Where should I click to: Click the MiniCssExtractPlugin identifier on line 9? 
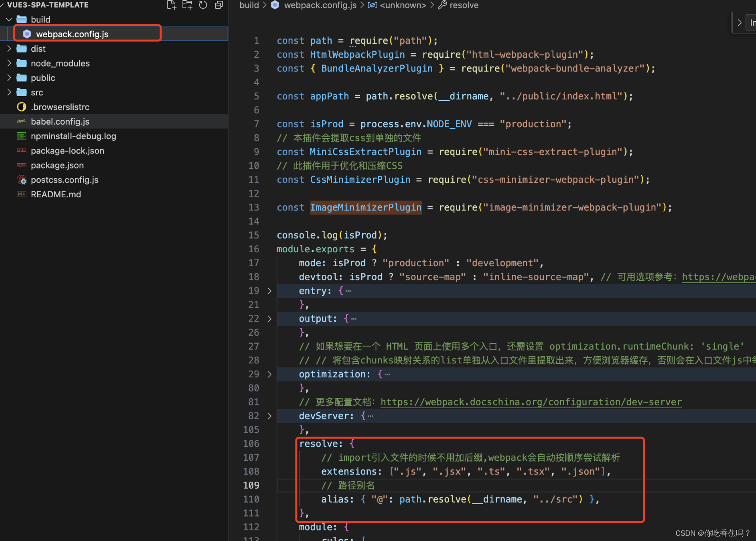click(365, 152)
